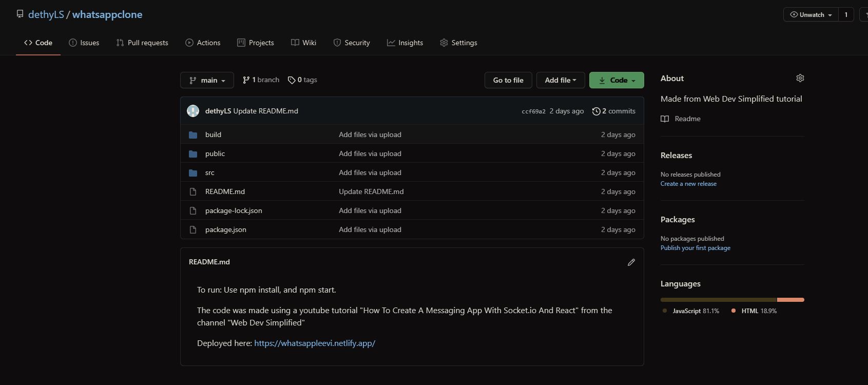Open the main branch selector dropdown

(207, 80)
